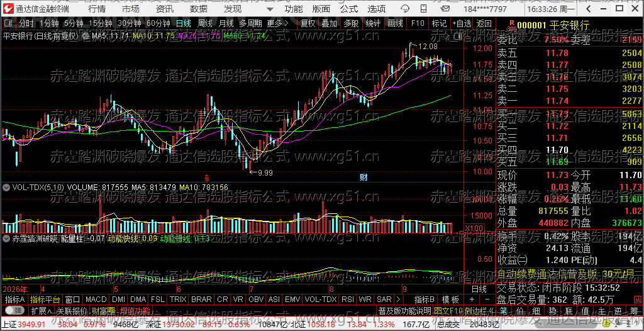Open the 版面 menu
This screenshot has height=331, width=644.
click(x=321, y=9)
